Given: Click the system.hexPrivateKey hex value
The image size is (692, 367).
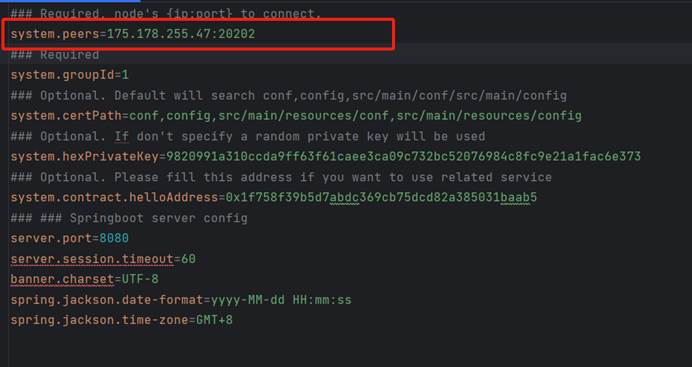Looking at the screenshot, I should [403, 157].
